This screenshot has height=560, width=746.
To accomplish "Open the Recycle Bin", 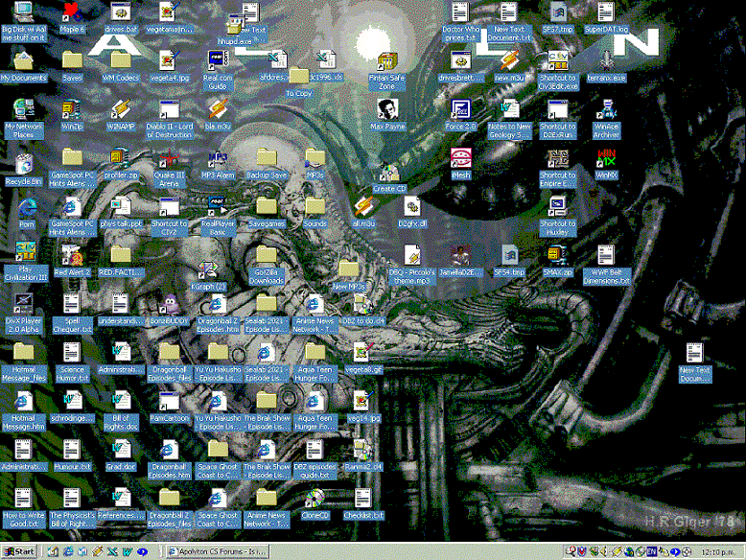I will [23, 159].
